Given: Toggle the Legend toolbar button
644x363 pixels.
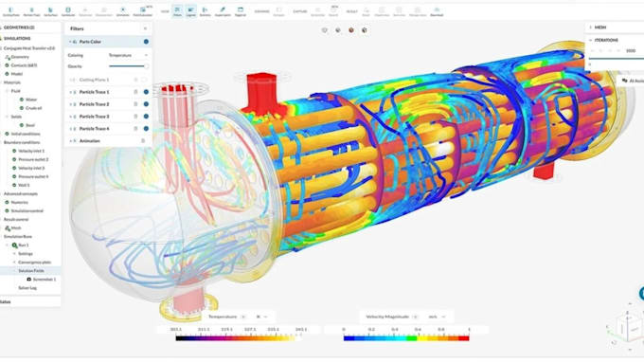Looking at the screenshot, I should tap(191, 11).
